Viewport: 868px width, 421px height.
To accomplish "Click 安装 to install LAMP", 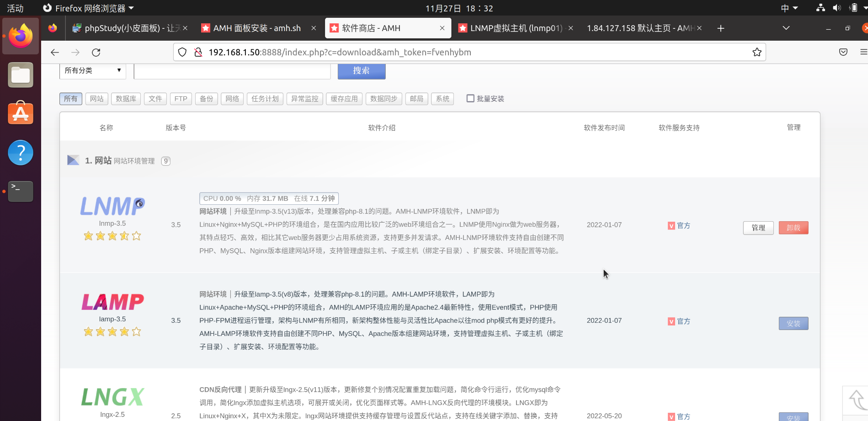I will pyautogui.click(x=793, y=324).
